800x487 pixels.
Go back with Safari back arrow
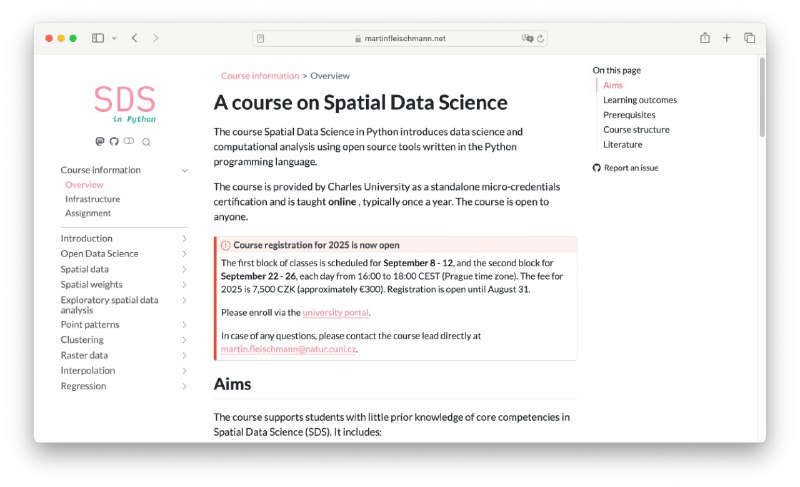[135, 38]
